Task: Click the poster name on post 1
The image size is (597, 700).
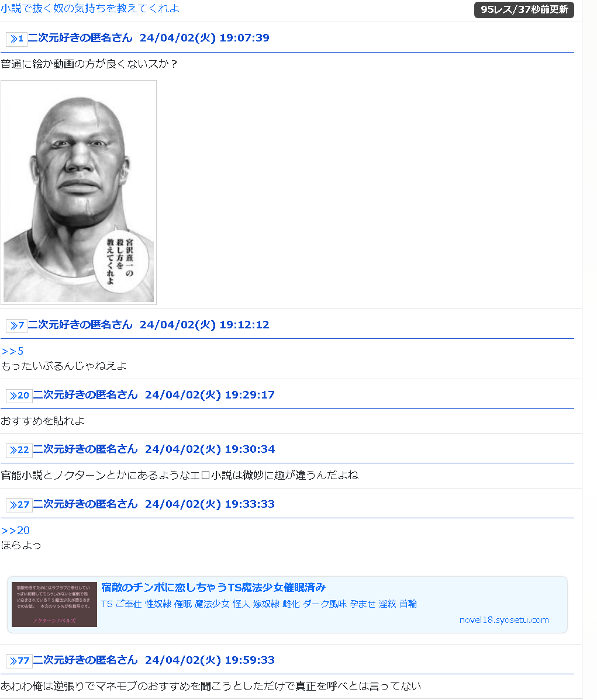Action: tap(80, 38)
